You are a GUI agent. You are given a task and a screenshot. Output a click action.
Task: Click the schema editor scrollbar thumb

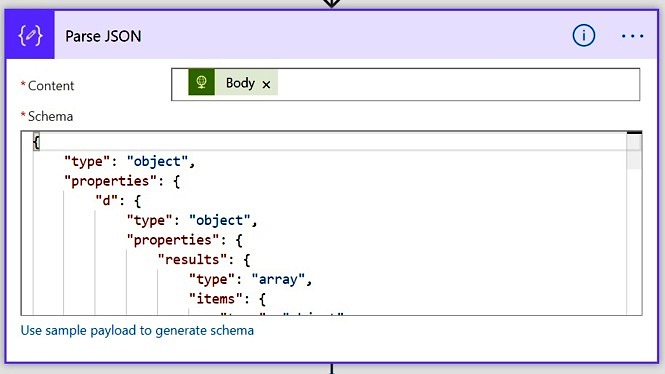[634, 151]
